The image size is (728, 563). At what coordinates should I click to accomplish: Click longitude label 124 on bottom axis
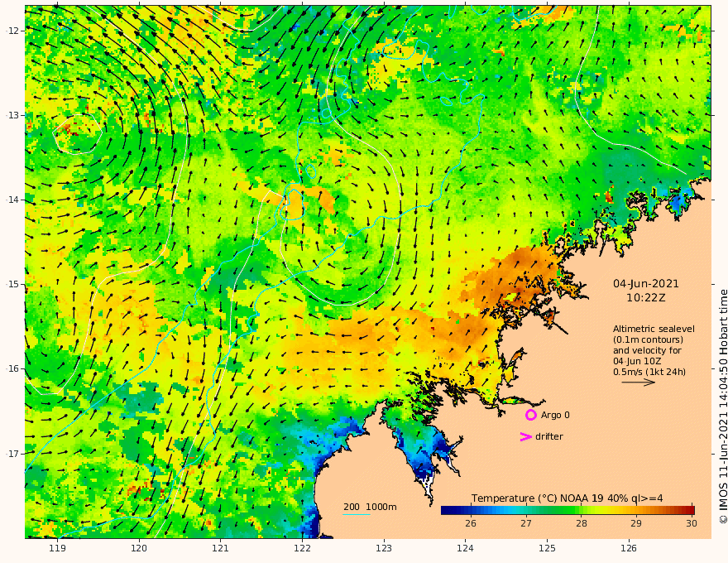[465, 548]
